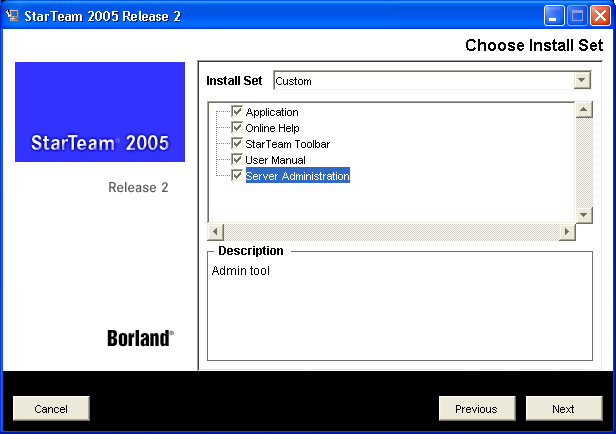Disable the Server Administration checkbox

tap(237, 176)
